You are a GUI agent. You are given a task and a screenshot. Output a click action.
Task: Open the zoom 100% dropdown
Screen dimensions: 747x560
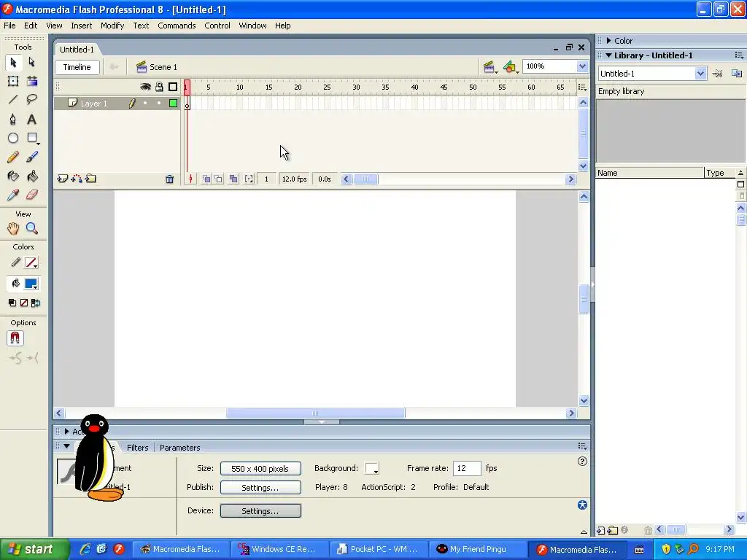tap(582, 66)
